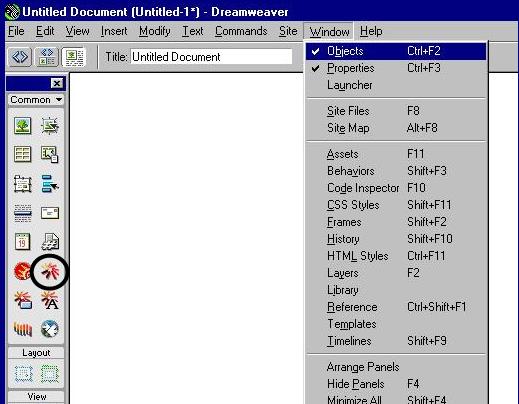Click the Insert Rollover Image icon
The image size is (519, 404).
coord(50,126)
